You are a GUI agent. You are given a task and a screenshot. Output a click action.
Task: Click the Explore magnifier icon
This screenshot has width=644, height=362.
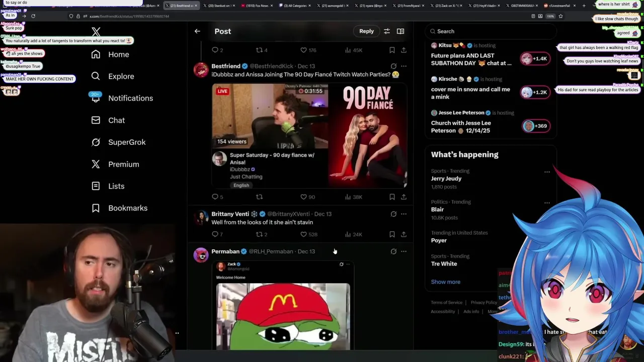(96, 76)
